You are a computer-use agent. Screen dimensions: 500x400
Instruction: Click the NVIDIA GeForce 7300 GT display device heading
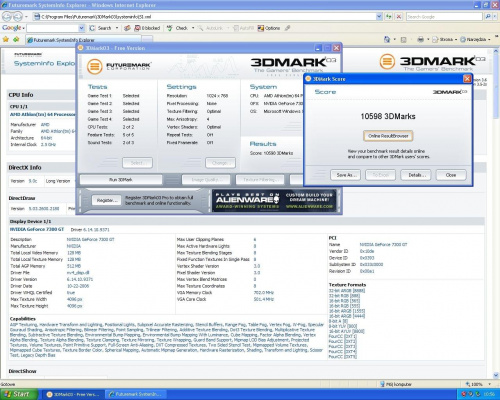pyautogui.click(x=37, y=229)
